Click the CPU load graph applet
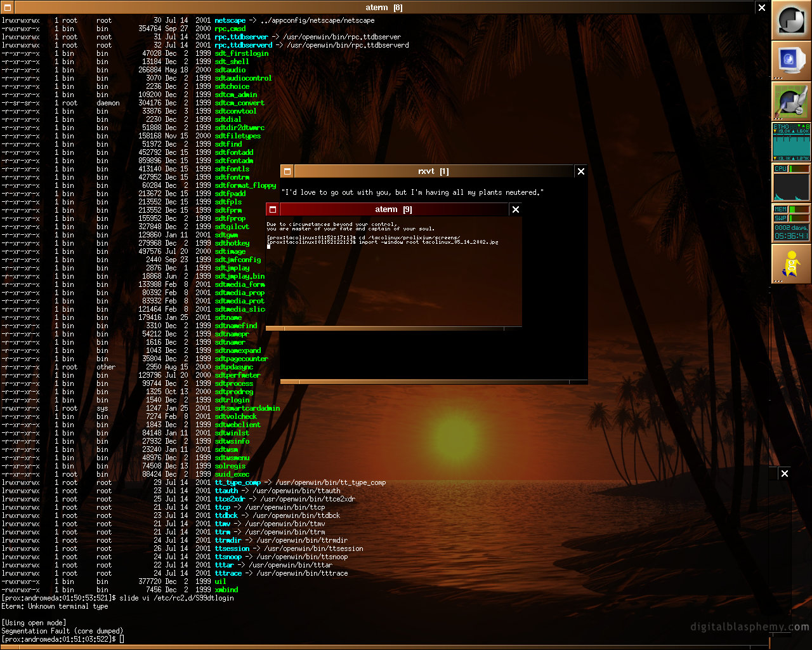This screenshot has height=650, width=812. [x=791, y=183]
